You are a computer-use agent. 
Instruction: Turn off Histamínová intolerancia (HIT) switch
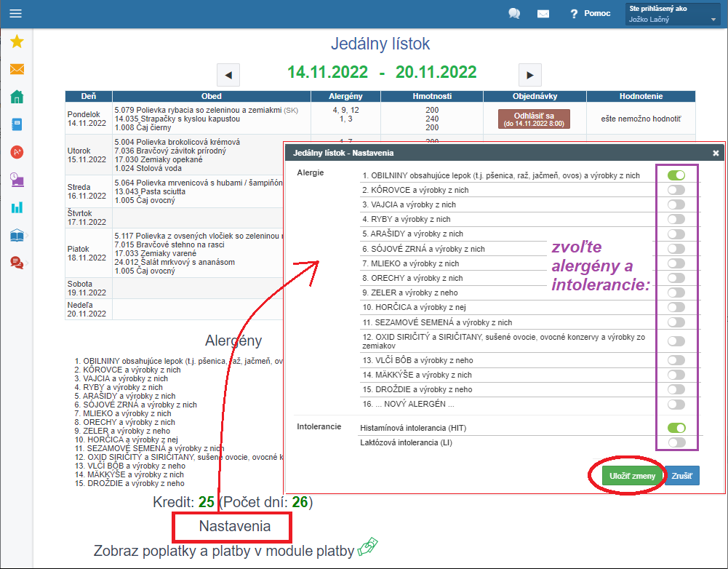pos(676,428)
